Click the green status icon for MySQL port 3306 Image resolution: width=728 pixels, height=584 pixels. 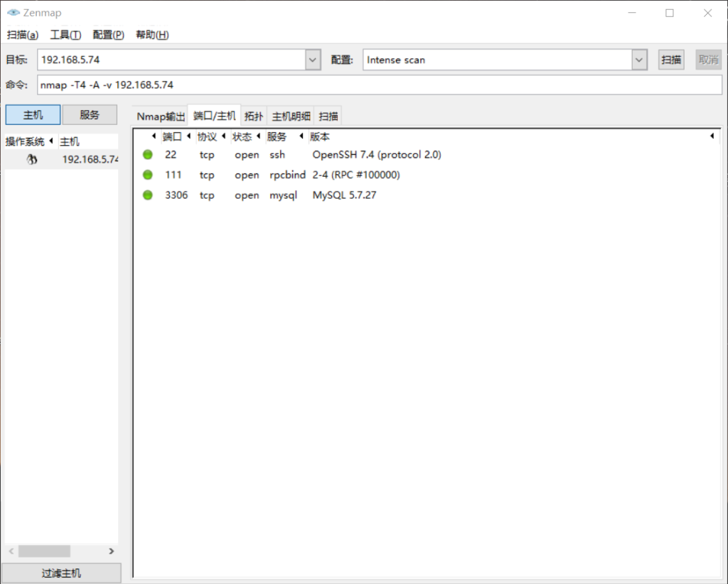click(x=148, y=195)
